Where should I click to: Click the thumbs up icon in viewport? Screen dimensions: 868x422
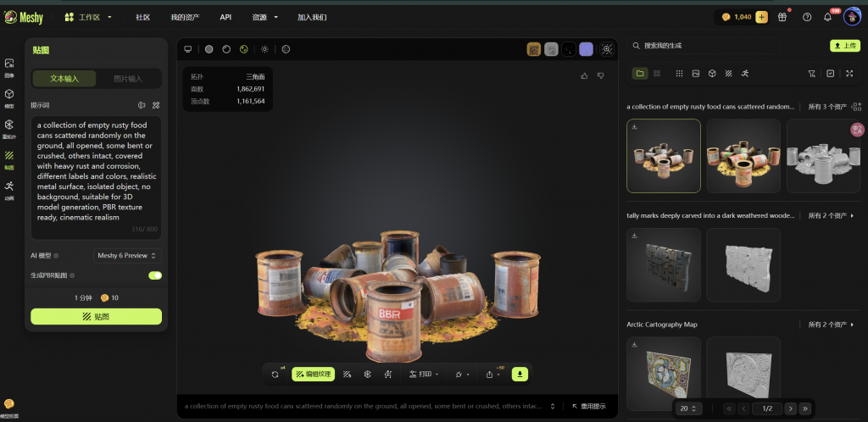pyautogui.click(x=584, y=75)
